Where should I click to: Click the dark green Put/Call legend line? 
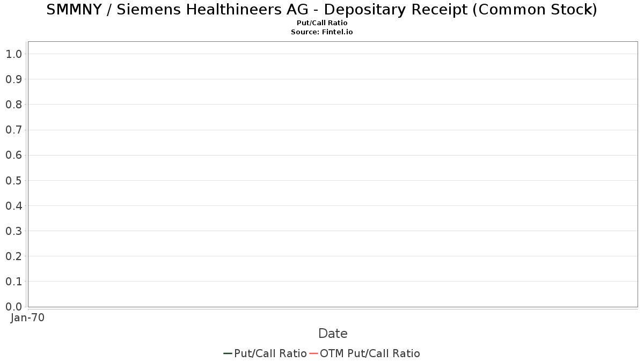coord(228,353)
